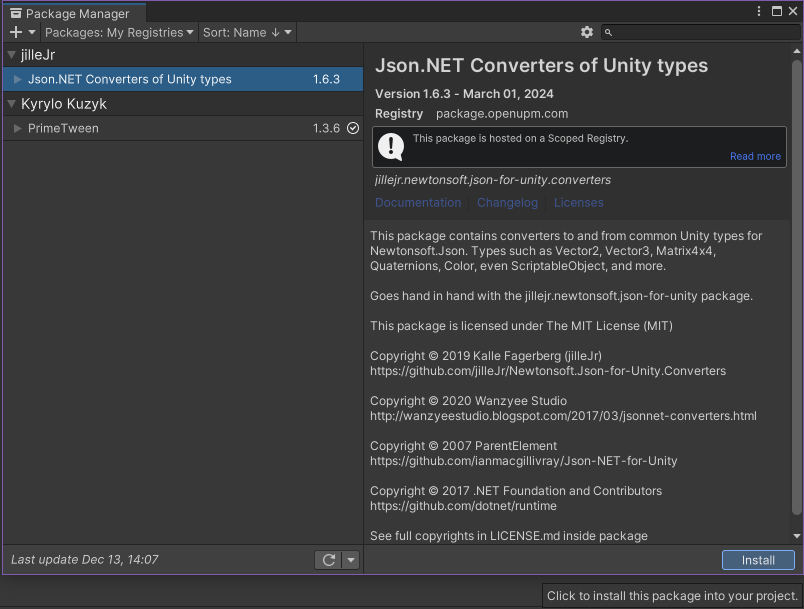Click the scoped registry warning icon
Viewport: 804px width, 609px height.
pos(391,147)
